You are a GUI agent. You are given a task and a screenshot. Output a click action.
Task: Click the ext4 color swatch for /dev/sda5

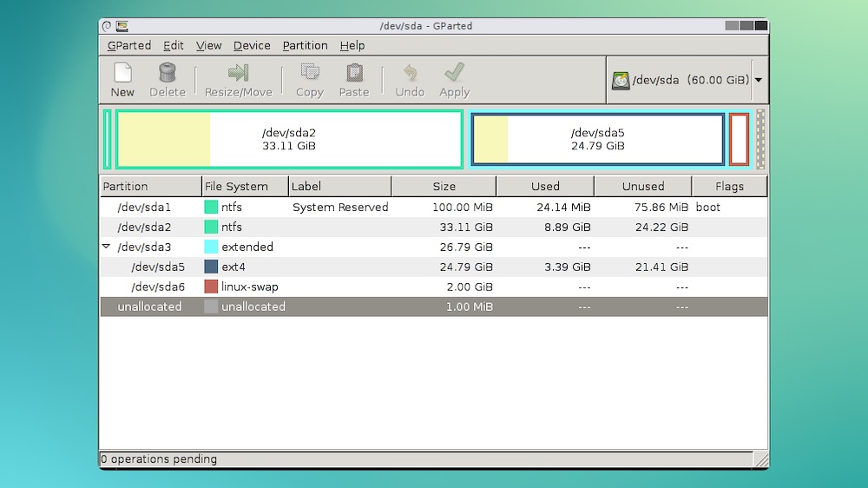(211, 267)
